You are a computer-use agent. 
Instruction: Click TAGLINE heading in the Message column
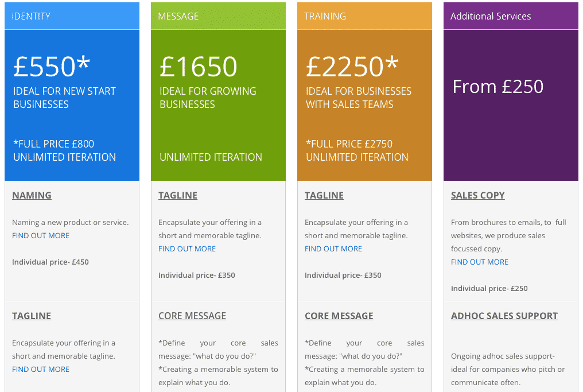click(178, 195)
